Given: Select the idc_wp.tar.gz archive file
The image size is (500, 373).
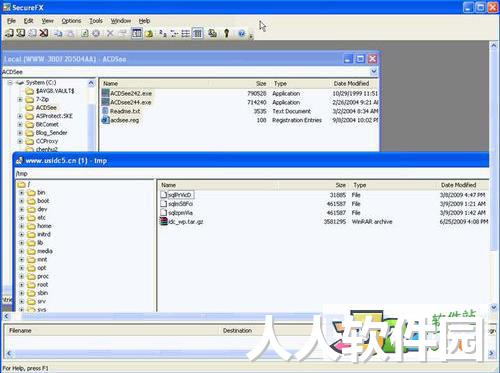Looking at the screenshot, I should pos(186,222).
